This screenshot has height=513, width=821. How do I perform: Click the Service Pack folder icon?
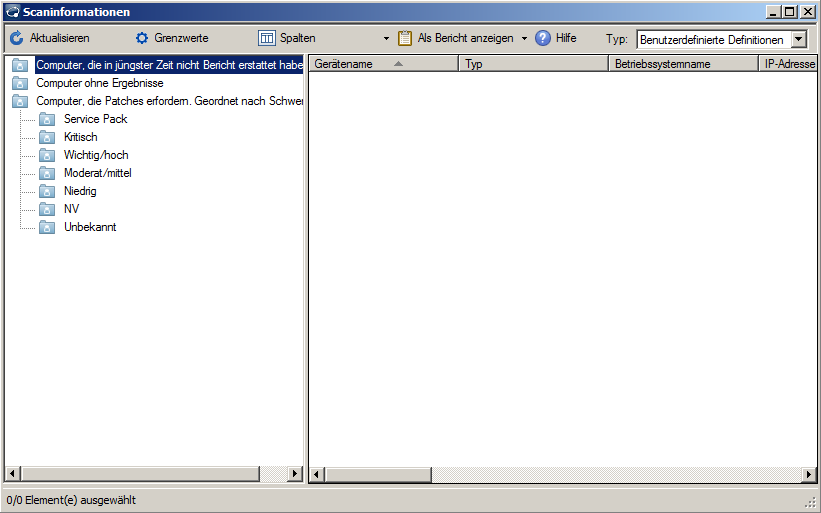pyautogui.click(x=46, y=119)
